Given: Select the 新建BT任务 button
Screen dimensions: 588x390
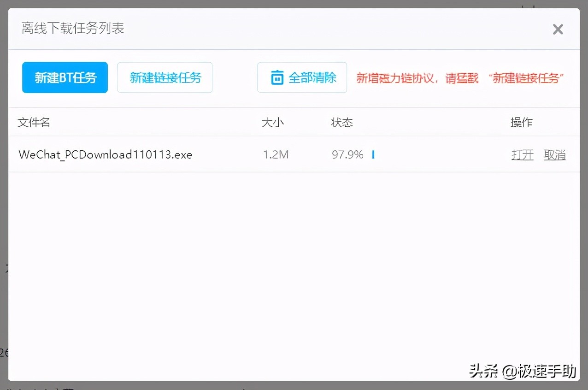Looking at the screenshot, I should (x=65, y=77).
